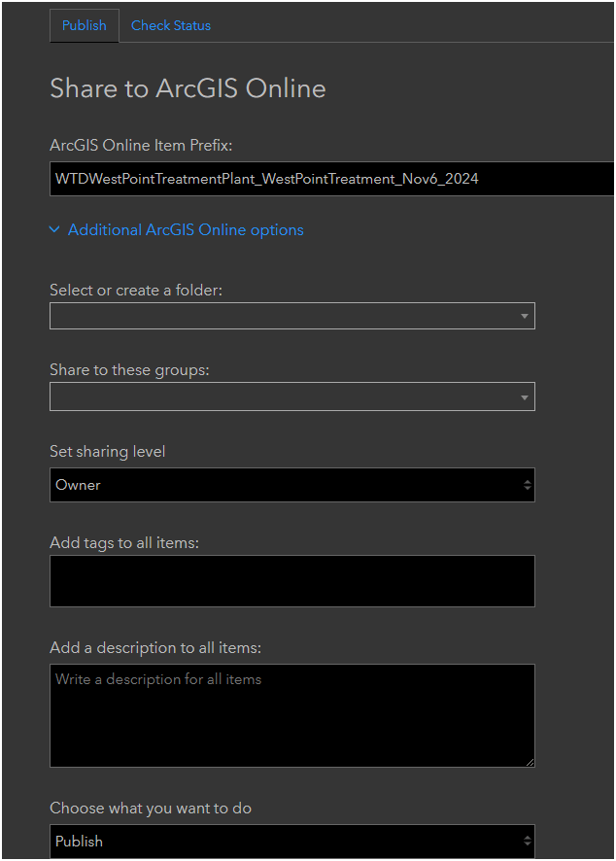Click the 'ArcGIS Online Item Prefix:' label

click(141, 145)
